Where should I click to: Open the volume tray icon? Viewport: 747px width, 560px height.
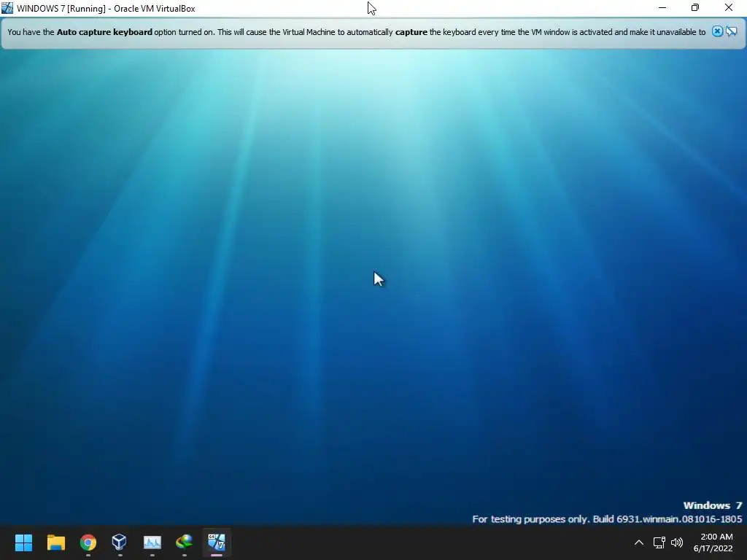[x=676, y=542]
